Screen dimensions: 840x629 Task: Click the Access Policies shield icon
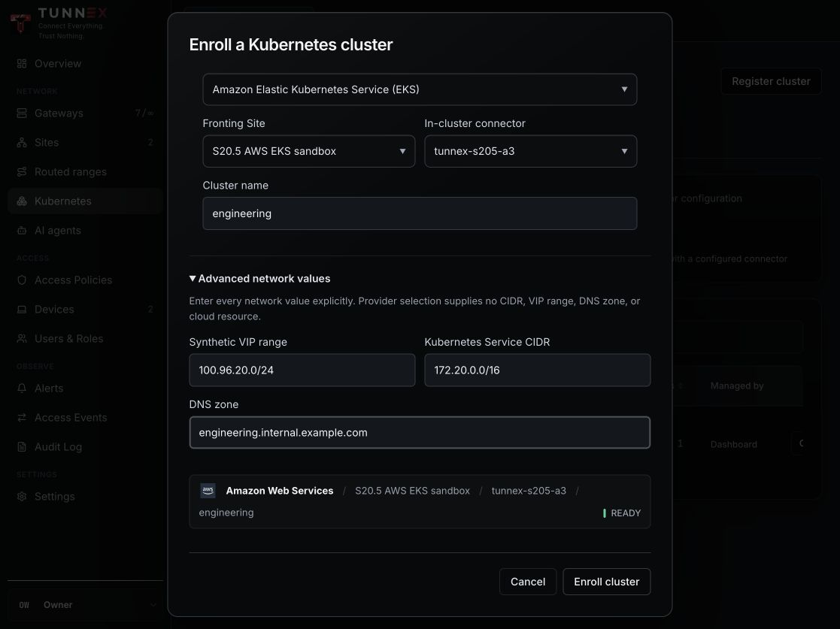pos(21,280)
